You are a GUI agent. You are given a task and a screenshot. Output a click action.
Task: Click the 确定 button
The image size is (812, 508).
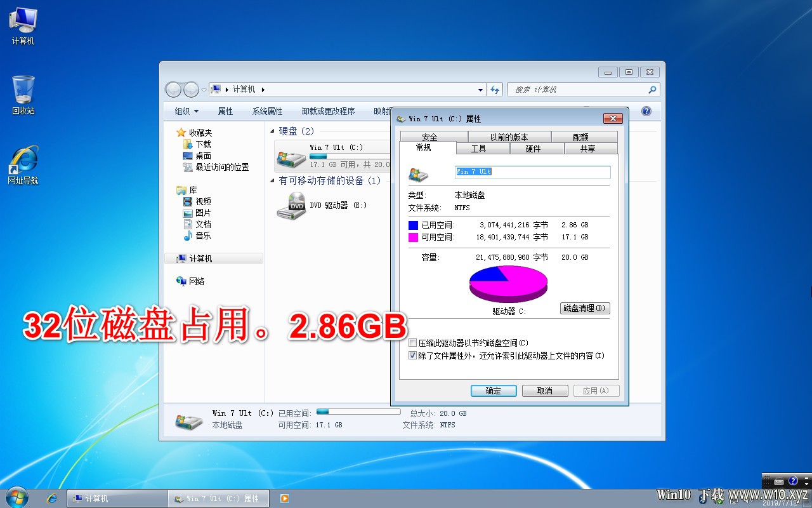pyautogui.click(x=494, y=391)
